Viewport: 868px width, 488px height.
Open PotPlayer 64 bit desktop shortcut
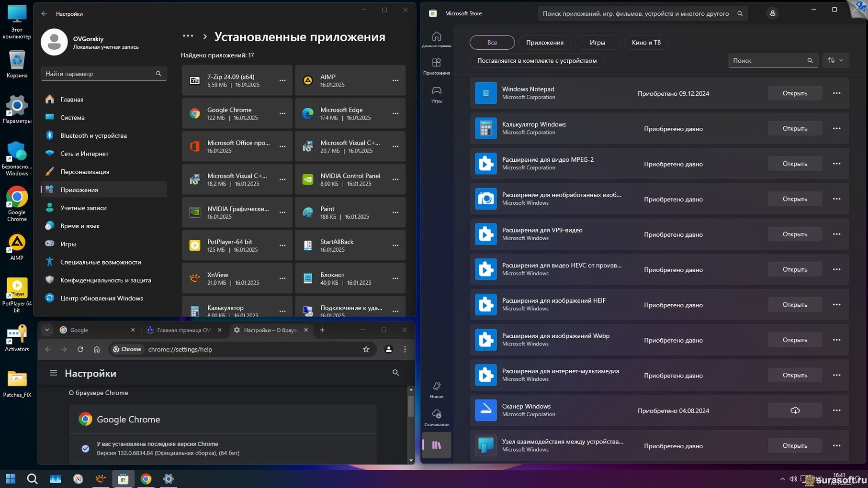[17, 295]
